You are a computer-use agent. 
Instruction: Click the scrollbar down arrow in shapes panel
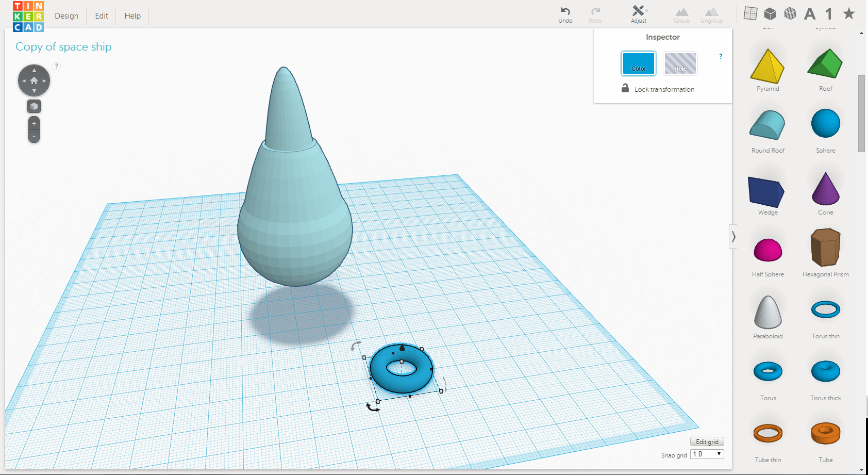pos(861,470)
